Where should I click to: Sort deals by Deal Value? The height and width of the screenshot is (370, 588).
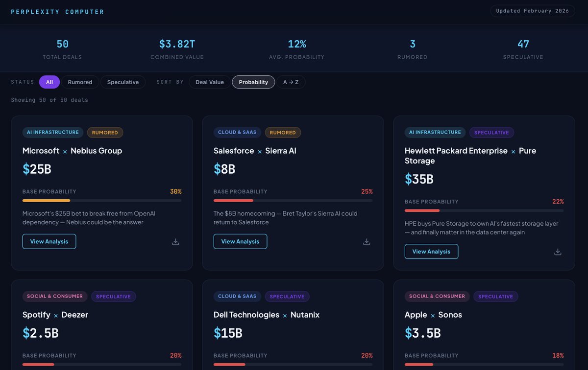210,82
